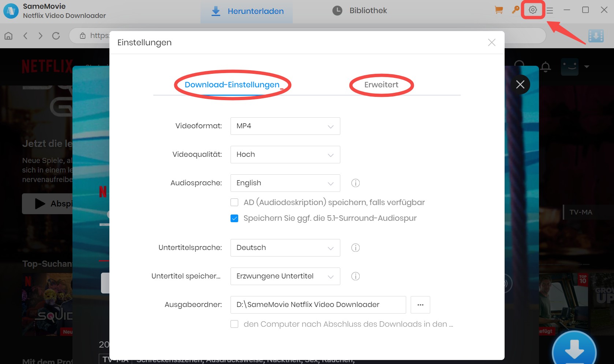614x364 pixels.
Task: Enable AD (Audiodeskription) speichern checkbox
Action: (235, 202)
